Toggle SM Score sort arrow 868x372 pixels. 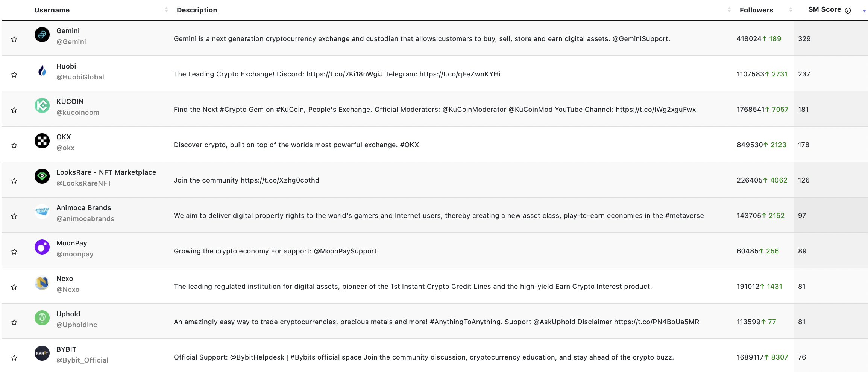[864, 11]
